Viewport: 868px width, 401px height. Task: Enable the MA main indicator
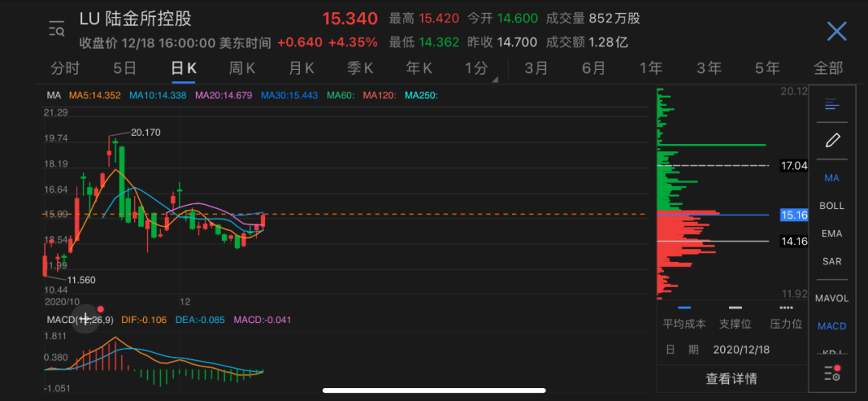832,178
